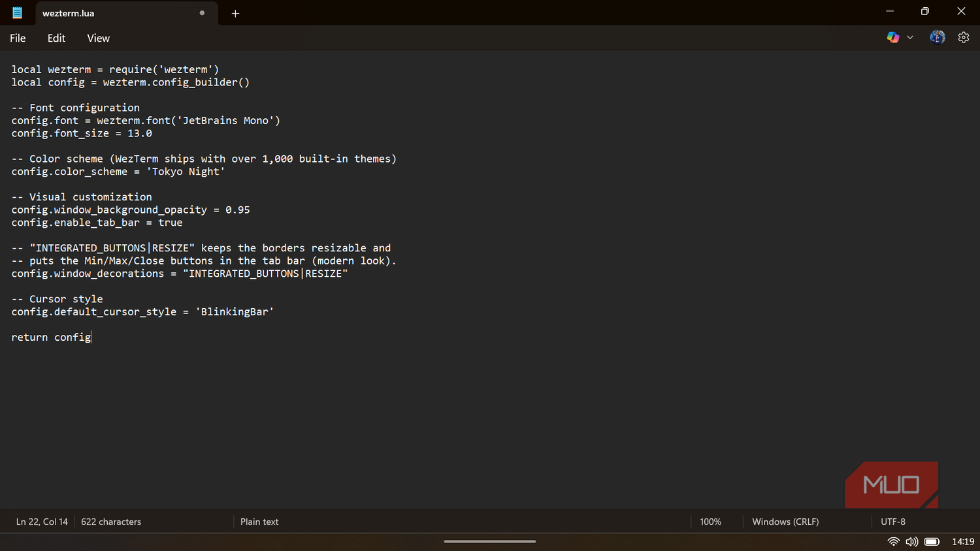Place cursor at end of 'return config'
The image size is (980, 551).
(91, 338)
